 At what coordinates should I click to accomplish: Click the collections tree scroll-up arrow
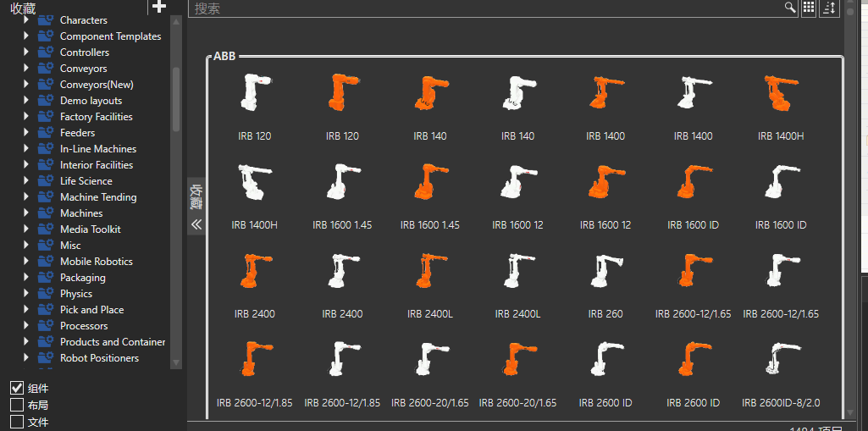click(176, 21)
